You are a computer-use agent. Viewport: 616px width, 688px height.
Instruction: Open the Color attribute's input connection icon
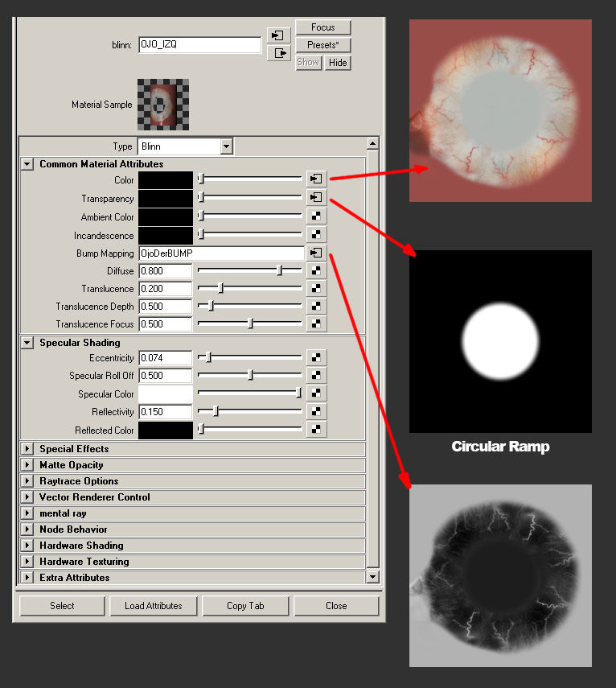click(x=316, y=179)
